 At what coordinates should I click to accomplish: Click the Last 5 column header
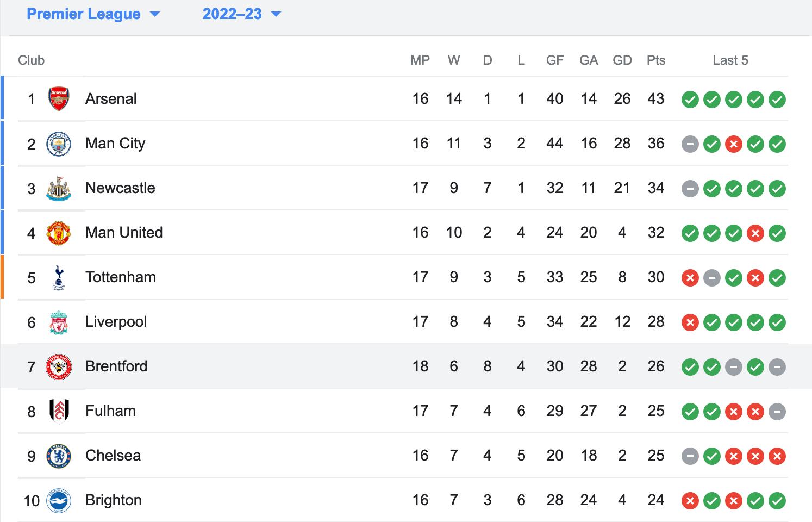[x=730, y=60]
